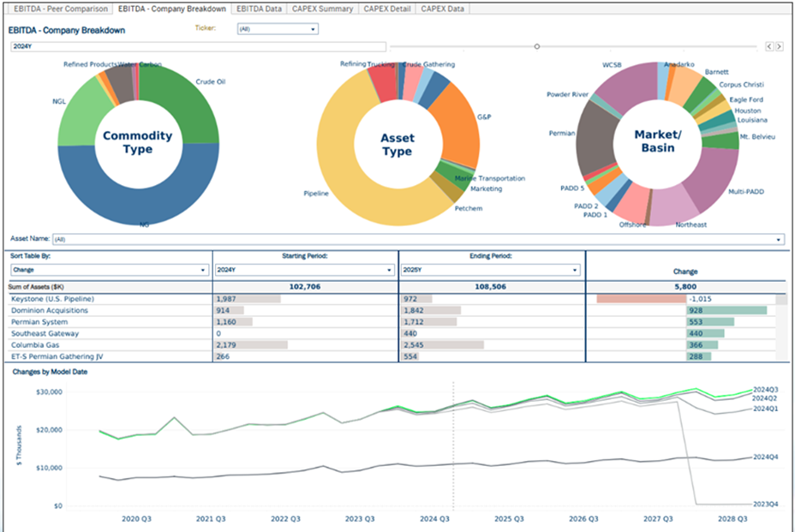Click the ending total 108,506 value

click(490, 286)
